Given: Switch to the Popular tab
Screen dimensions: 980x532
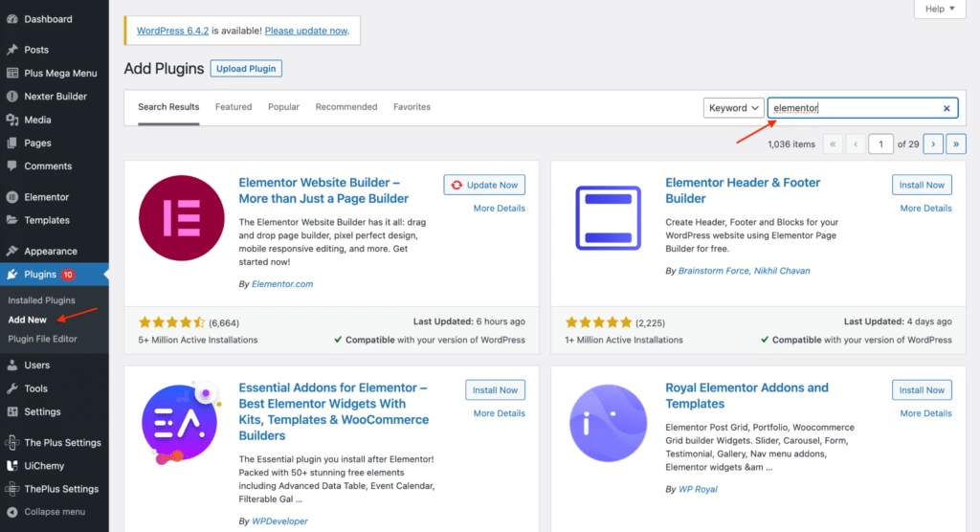Looking at the screenshot, I should [x=283, y=107].
